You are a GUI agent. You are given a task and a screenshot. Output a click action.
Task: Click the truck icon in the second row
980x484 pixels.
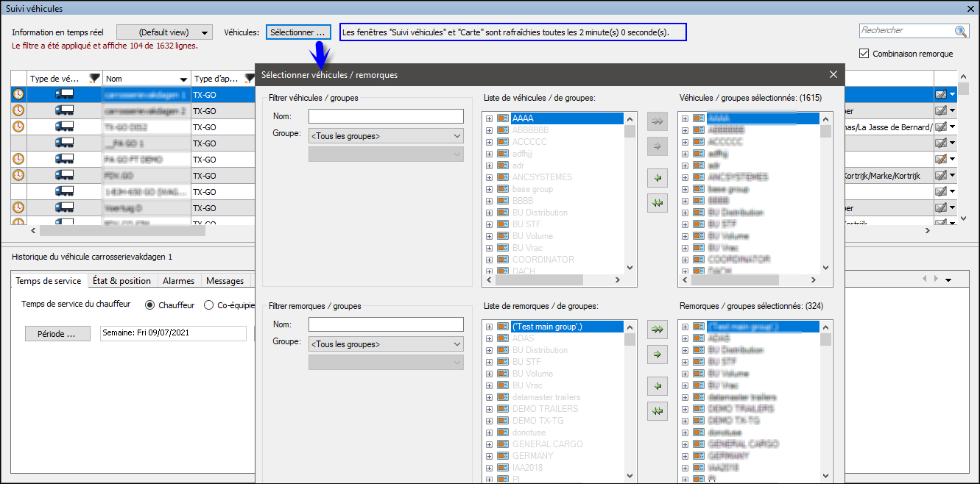[65, 111]
